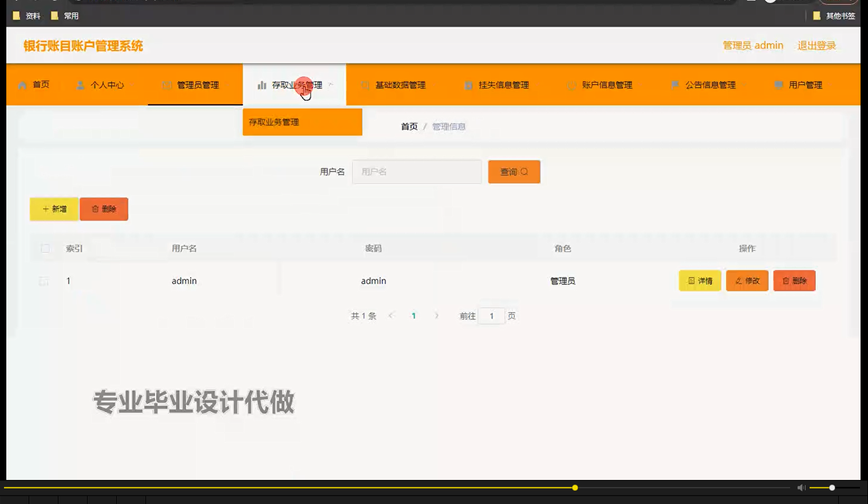Open details with the 详情 button
Screen dimensions: 868x504
(700, 281)
